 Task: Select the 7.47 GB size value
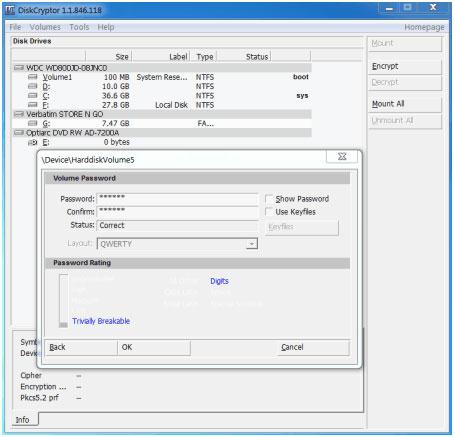[115, 124]
